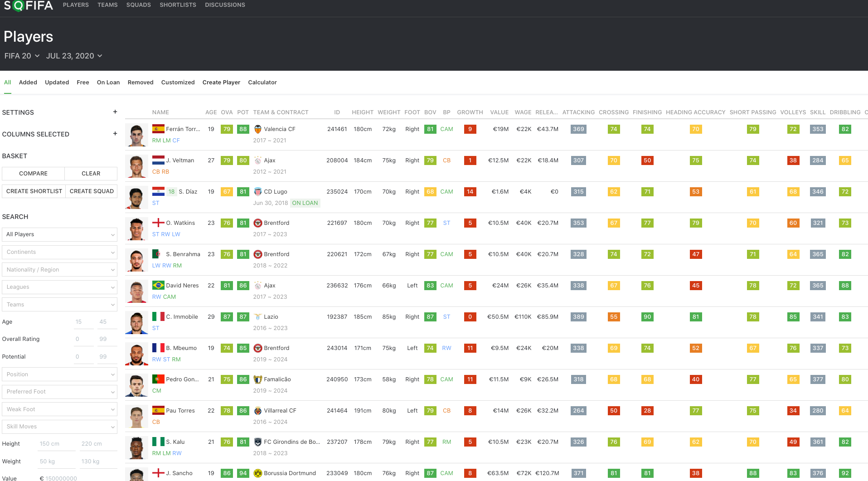Click the minimum Height input field
The height and width of the screenshot is (481, 868).
[58, 444]
